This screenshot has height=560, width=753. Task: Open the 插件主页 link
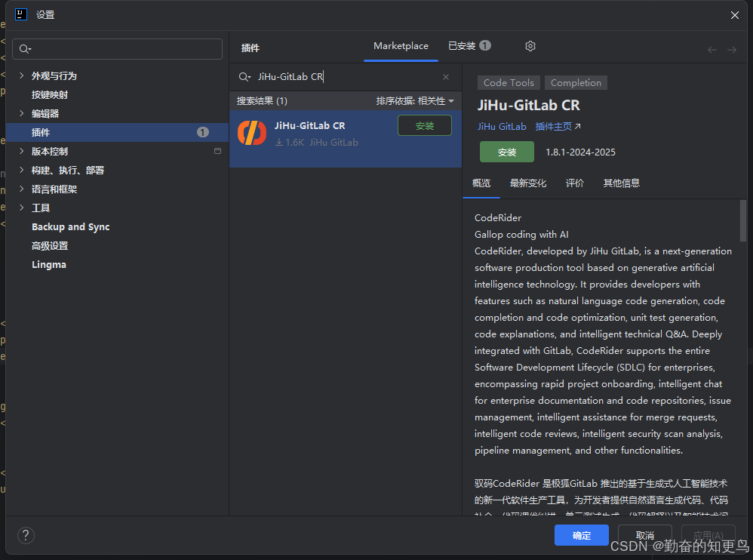(x=558, y=126)
